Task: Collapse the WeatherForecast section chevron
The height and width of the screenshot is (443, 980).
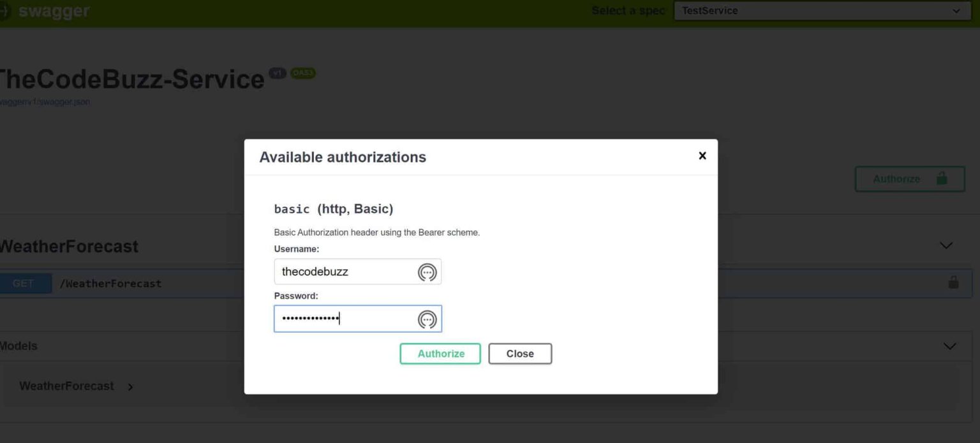Action: [x=946, y=245]
